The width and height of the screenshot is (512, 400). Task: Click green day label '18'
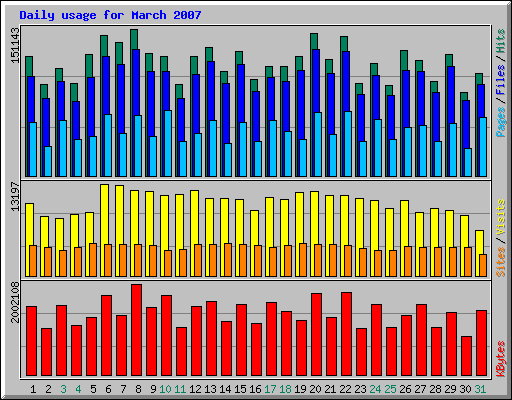[x=285, y=389]
